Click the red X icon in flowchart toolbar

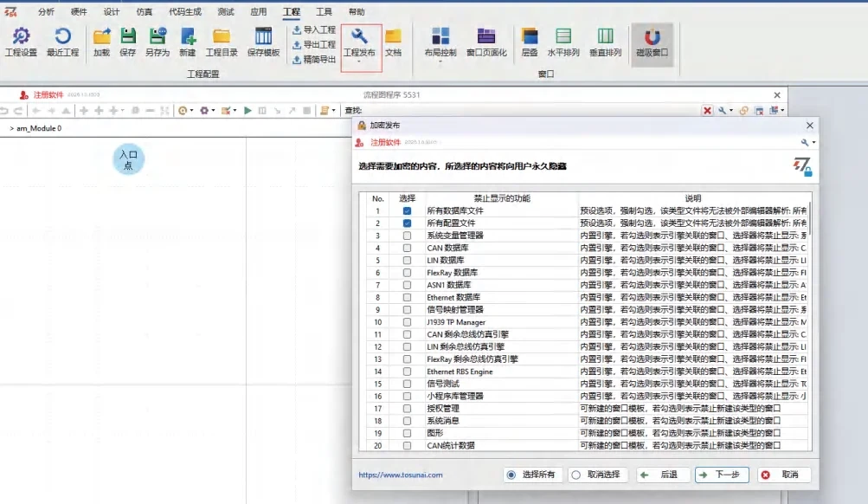coord(707,111)
